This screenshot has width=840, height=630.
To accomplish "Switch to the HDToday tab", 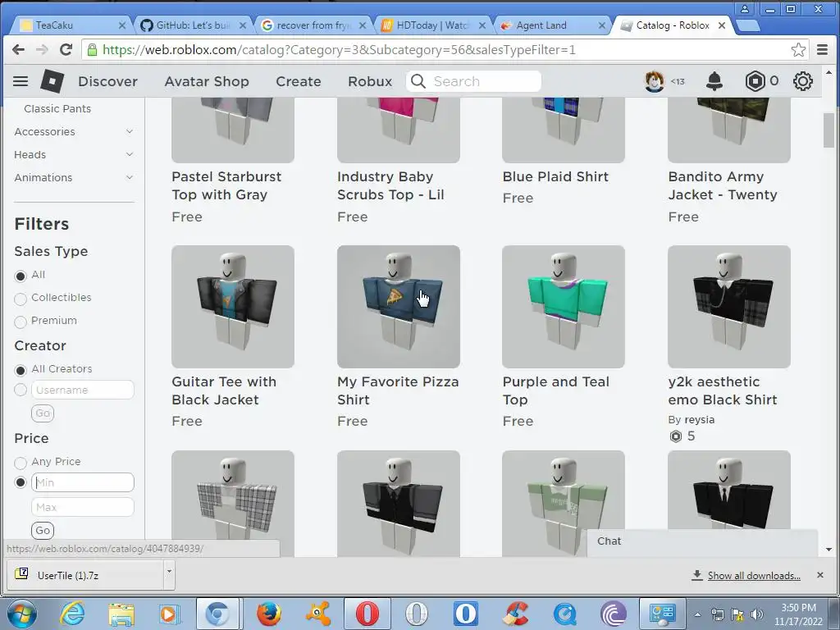I will (433, 25).
